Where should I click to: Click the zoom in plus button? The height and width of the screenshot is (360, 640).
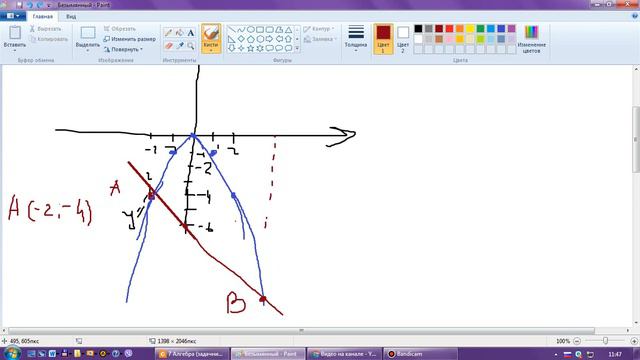[x=634, y=341]
